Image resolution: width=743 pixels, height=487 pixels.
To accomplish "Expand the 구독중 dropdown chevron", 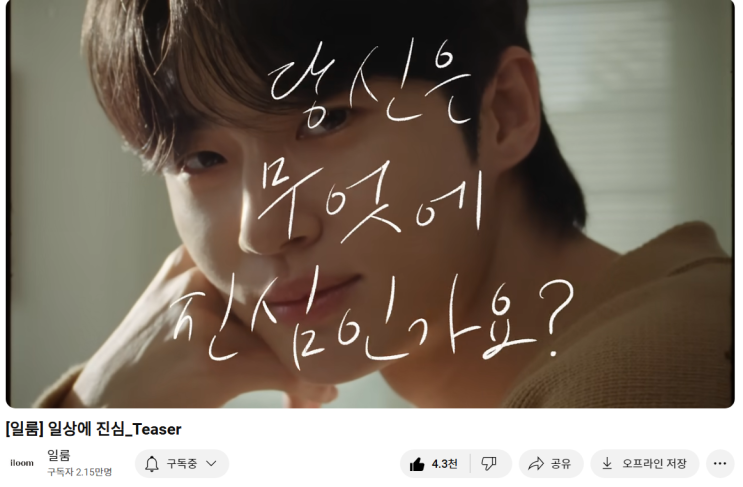I will coord(211,464).
